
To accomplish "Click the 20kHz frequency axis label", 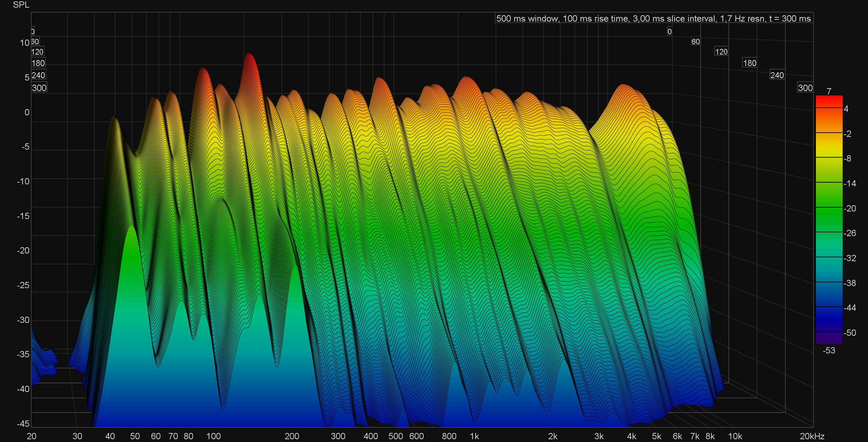I will click(812, 436).
